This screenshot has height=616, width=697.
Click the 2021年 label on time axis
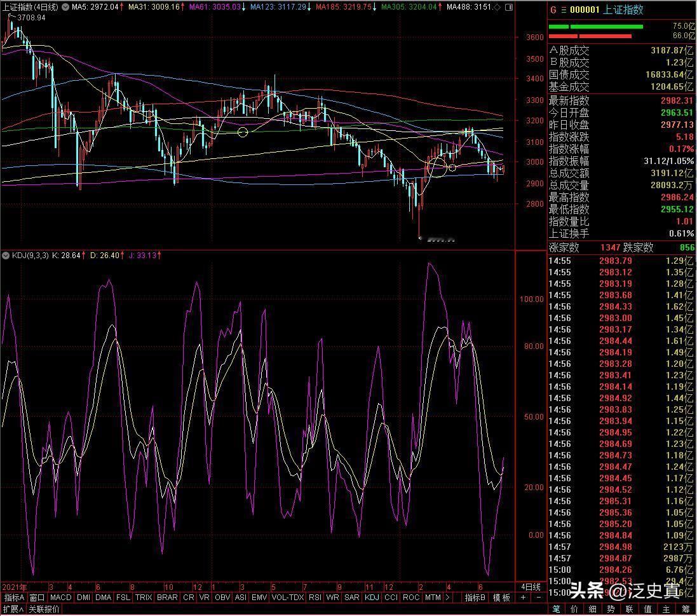pos(14,587)
